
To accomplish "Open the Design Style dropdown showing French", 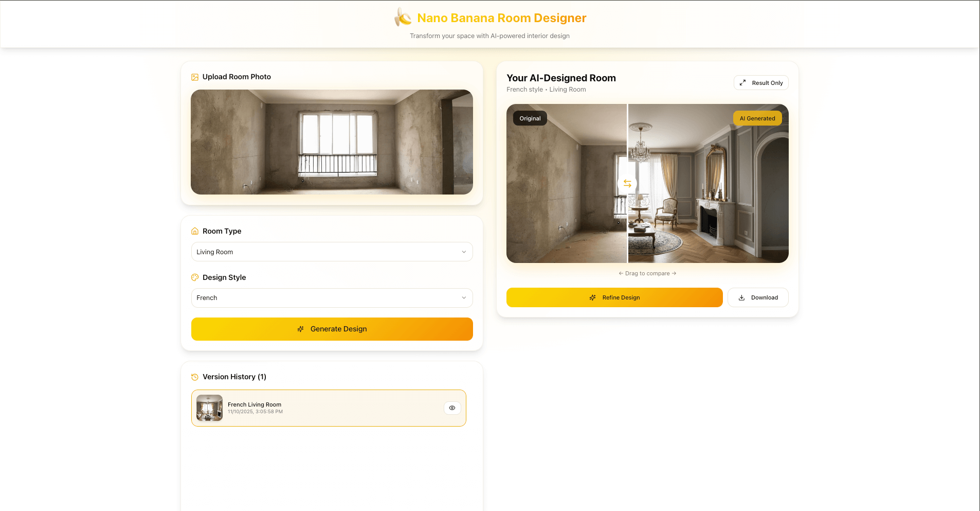I will click(x=332, y=298).
